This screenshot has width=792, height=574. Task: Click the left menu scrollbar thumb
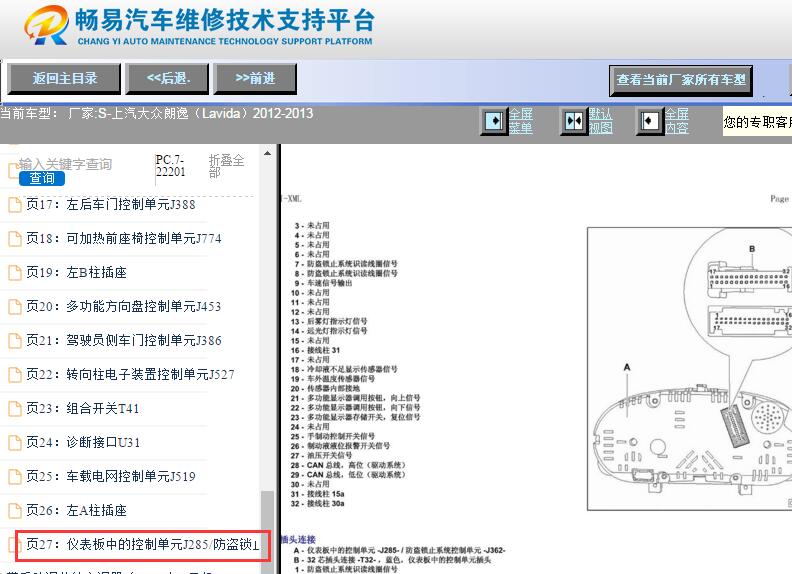coord(267,531)
